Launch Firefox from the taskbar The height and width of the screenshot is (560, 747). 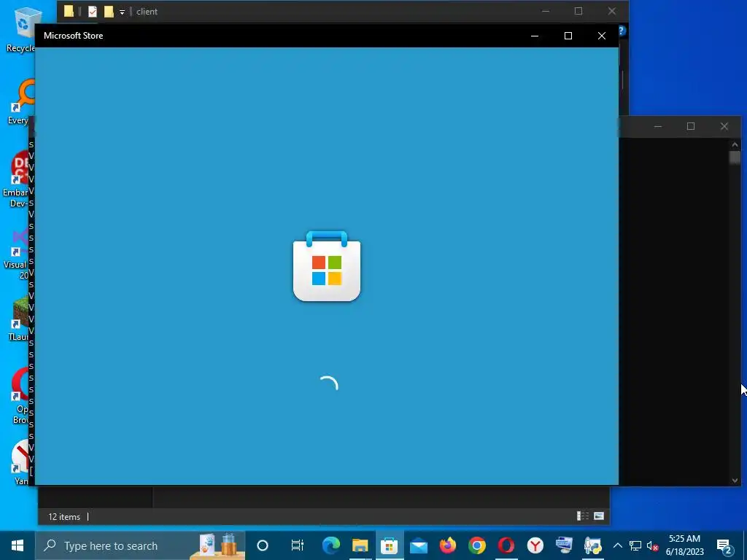[447, 545]
